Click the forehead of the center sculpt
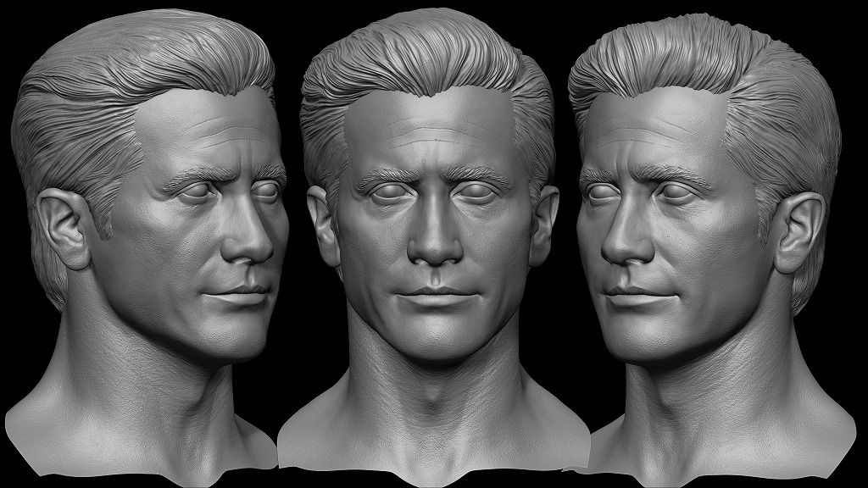The width and height of the screenshot is (868, 488). [433, 136]
